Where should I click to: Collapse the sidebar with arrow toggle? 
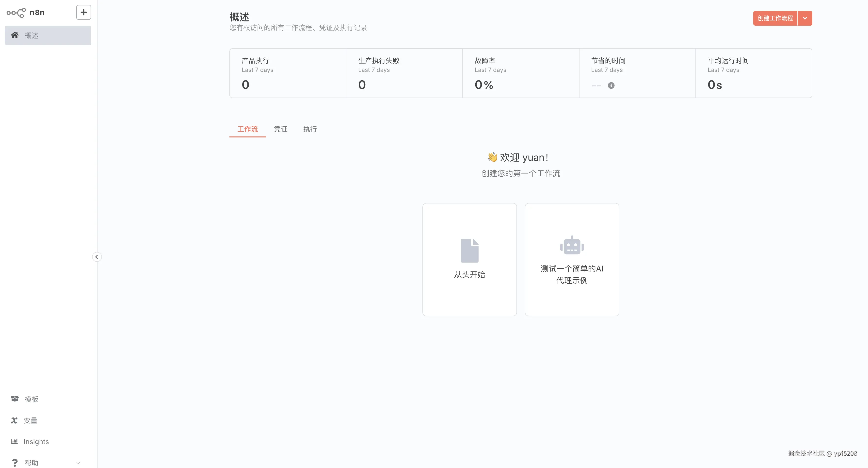pyautogui.click(x=97, y=257)
